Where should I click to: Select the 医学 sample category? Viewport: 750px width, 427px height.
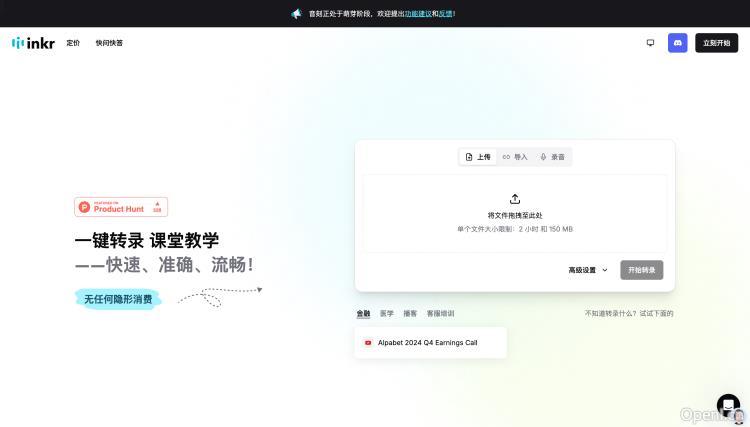(386, 314)
